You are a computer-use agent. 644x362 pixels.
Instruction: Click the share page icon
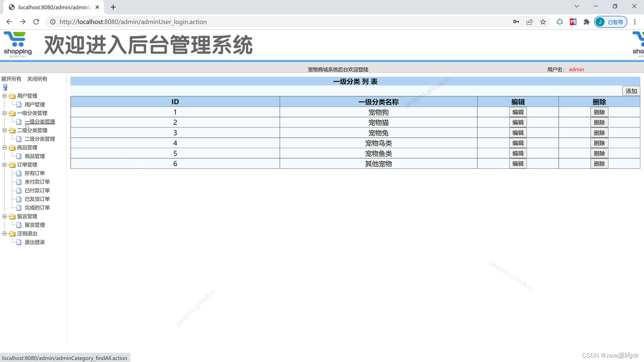530,22
